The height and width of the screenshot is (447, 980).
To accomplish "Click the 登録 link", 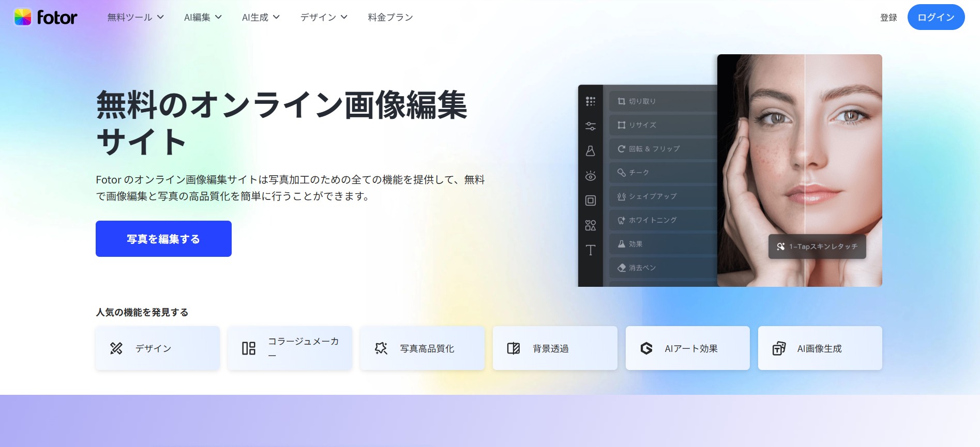I will click(x=888, y=17).
